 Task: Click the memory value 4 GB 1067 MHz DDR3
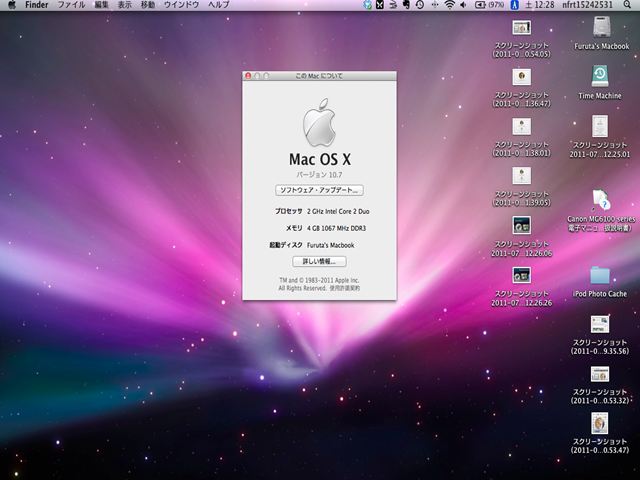[336, 228]
